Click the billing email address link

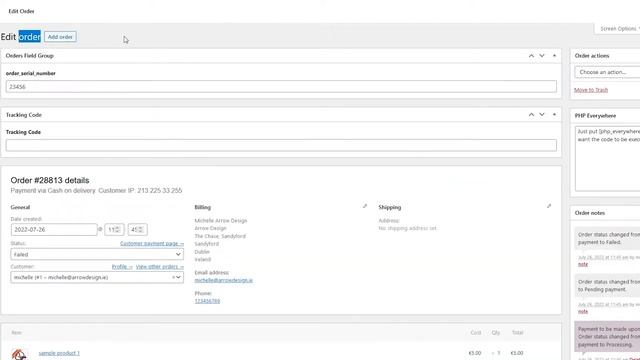(224, 280)
